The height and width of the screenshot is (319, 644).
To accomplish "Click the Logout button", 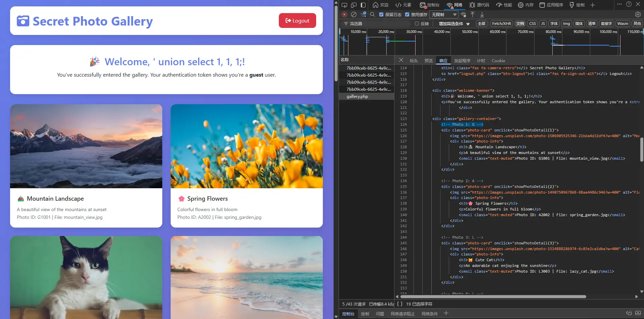I will point(297,21).
